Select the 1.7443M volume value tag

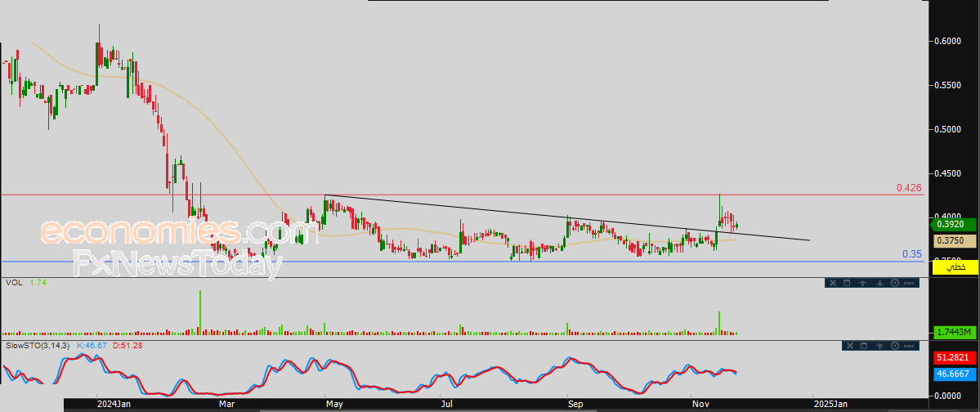coord(955,333)
